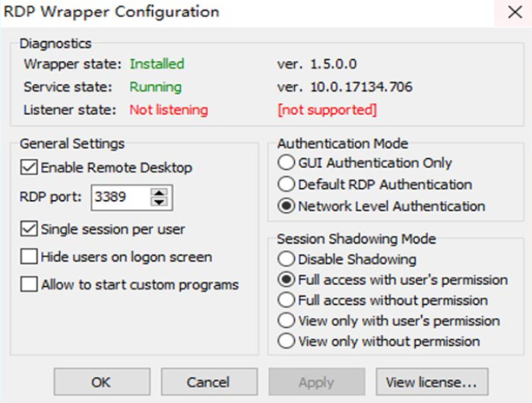Decrease RDP port with down arrow
This screenshot has width=532, height=403.
coord(159,203)
